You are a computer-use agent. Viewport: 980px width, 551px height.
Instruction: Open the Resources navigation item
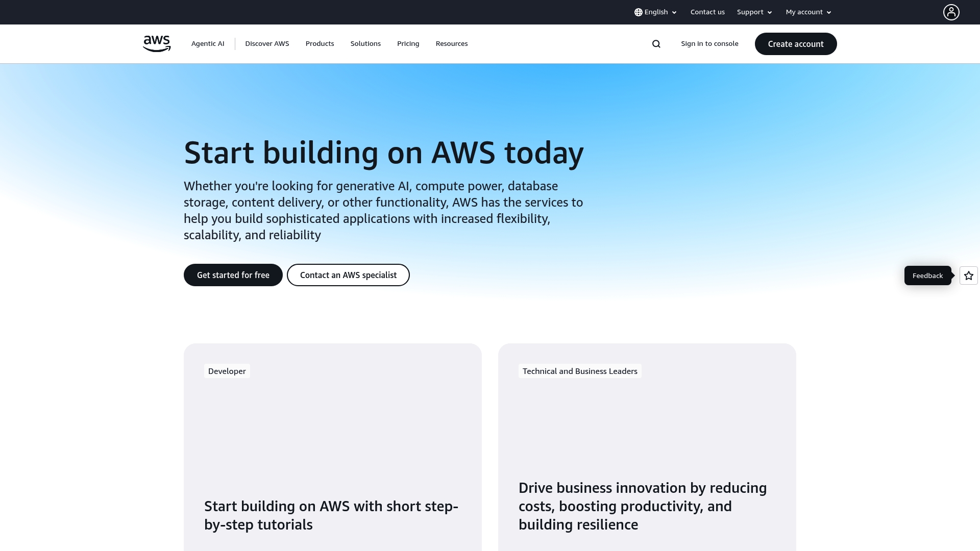(x=451, y=44)
